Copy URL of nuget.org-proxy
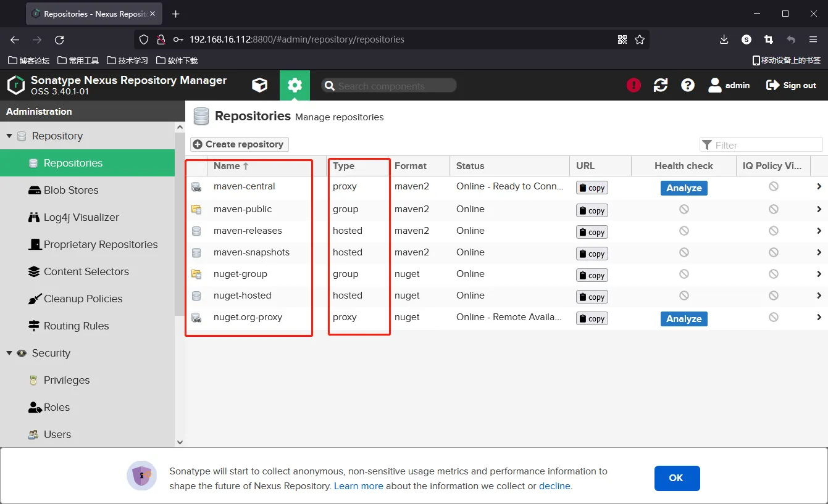 click(592, 318)
